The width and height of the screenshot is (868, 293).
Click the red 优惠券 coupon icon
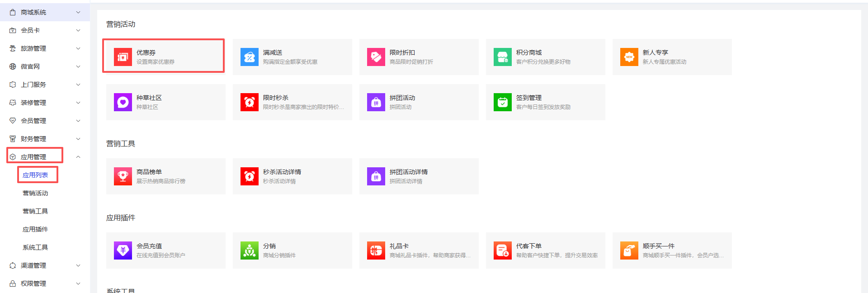point(123,57)
